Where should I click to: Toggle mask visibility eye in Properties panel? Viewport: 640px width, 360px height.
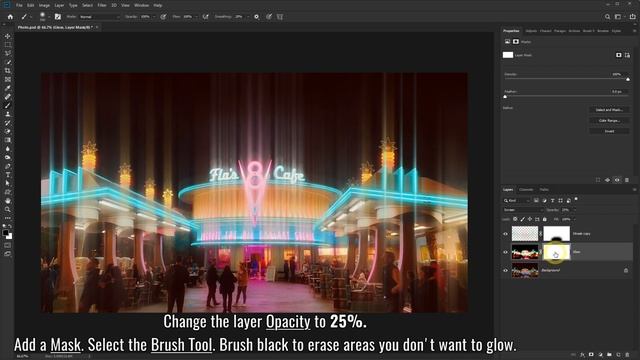click(x=617, y=180)
